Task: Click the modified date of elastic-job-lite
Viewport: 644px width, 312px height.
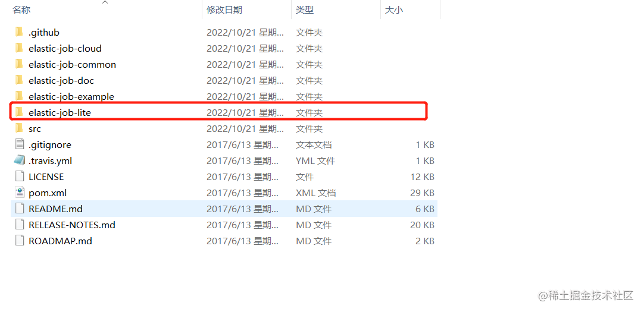Action: [245, 112]
